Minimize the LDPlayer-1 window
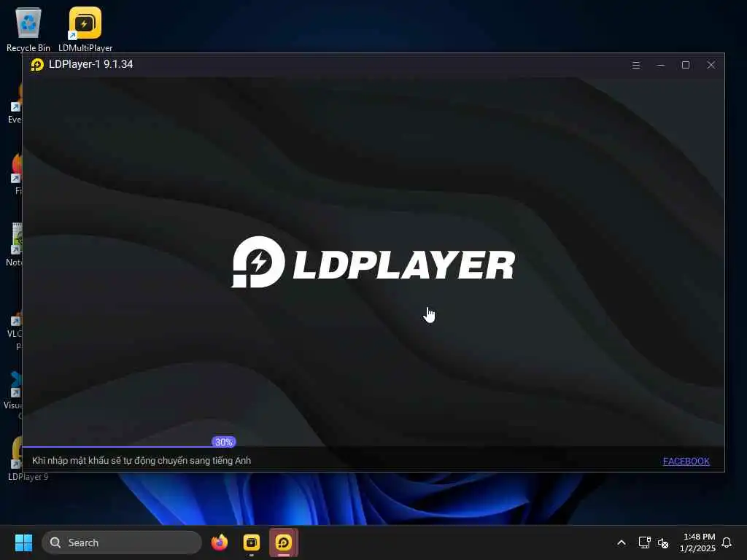This screenshot has width=747, height=560. click(x=661, y=65)
